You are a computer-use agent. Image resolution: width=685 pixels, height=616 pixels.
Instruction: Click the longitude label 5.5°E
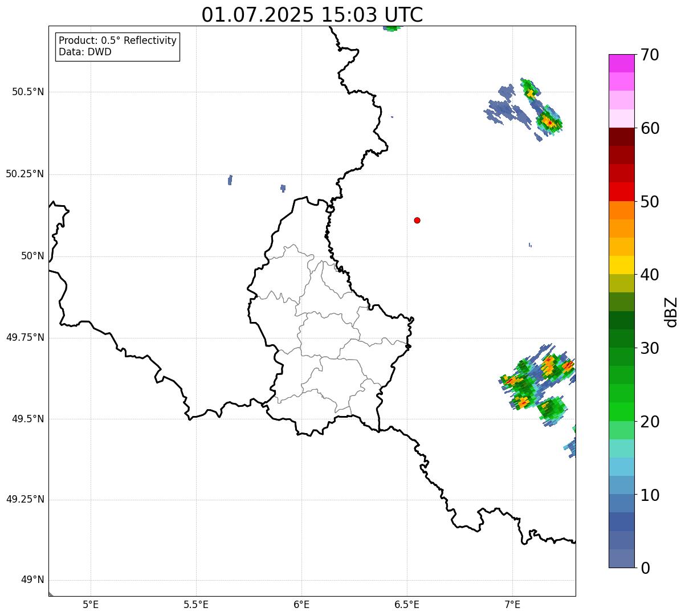[x=196, y=605]
